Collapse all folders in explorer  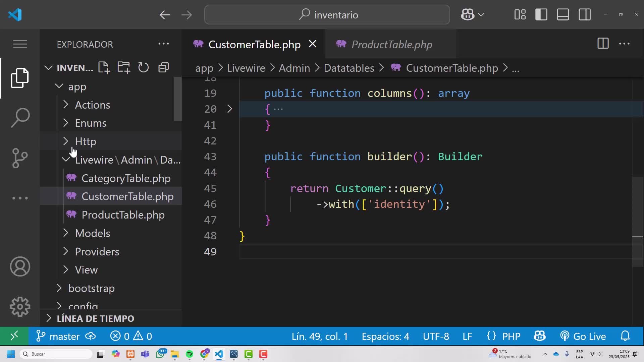163,67
